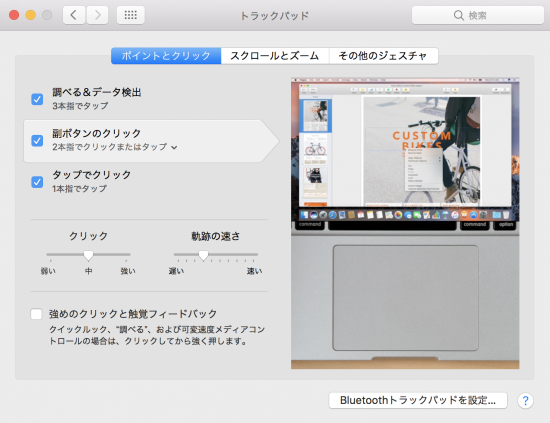The height and width of the screenshot is (423, 550).
Task: Go forward with the right arrow button
Action: [x=97, y=15]
